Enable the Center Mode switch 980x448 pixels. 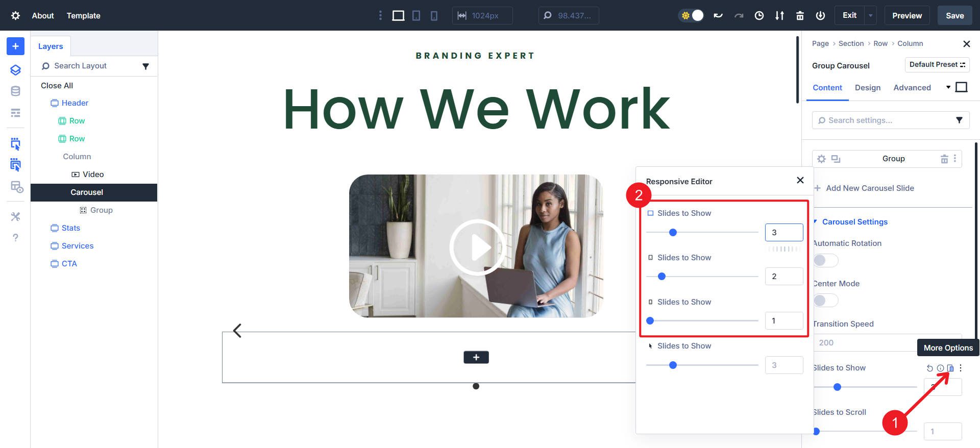[825, 301]
